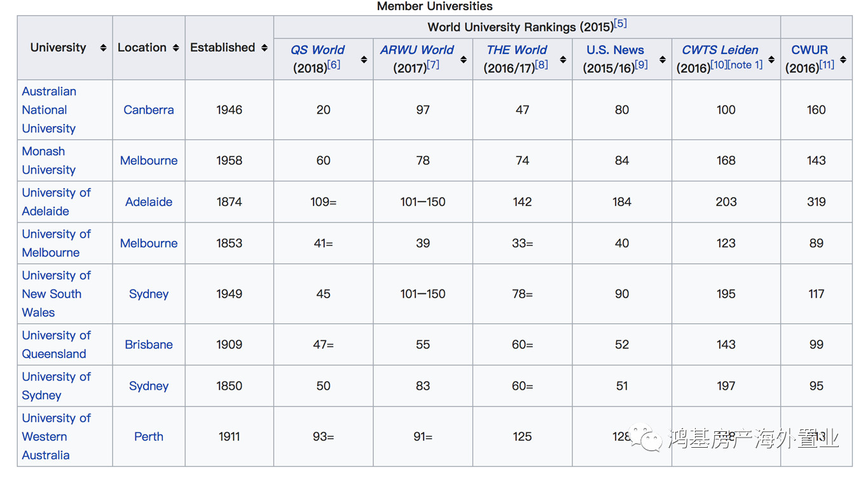The width and height of the screenshot is (868, 477).
Task: Open the ARWU World link
Action: coord(417,50)
